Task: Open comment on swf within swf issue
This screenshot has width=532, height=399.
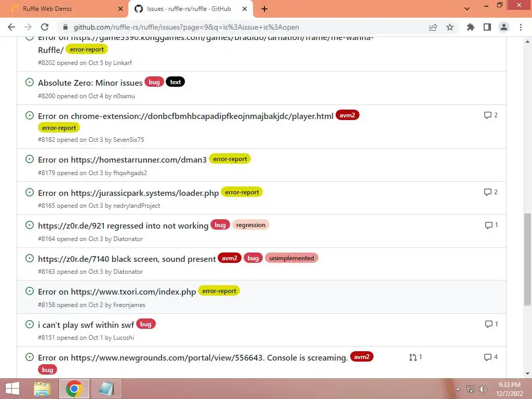Action: [x=491, y=324]
